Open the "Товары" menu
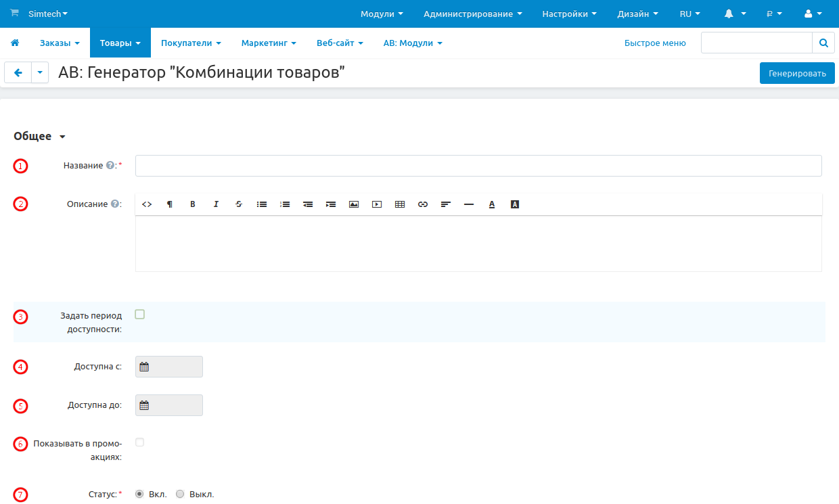839x504 pixels. pyautogui.click(x=120, y=43)
